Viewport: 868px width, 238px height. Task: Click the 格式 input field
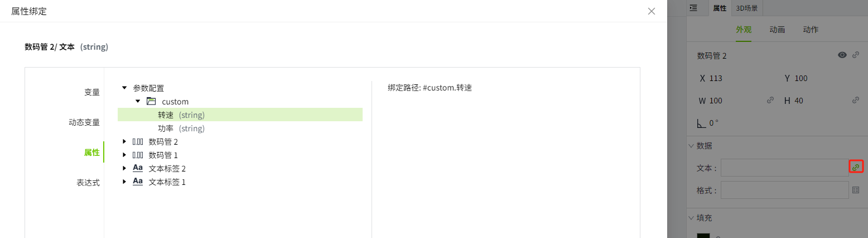point(784,190)
